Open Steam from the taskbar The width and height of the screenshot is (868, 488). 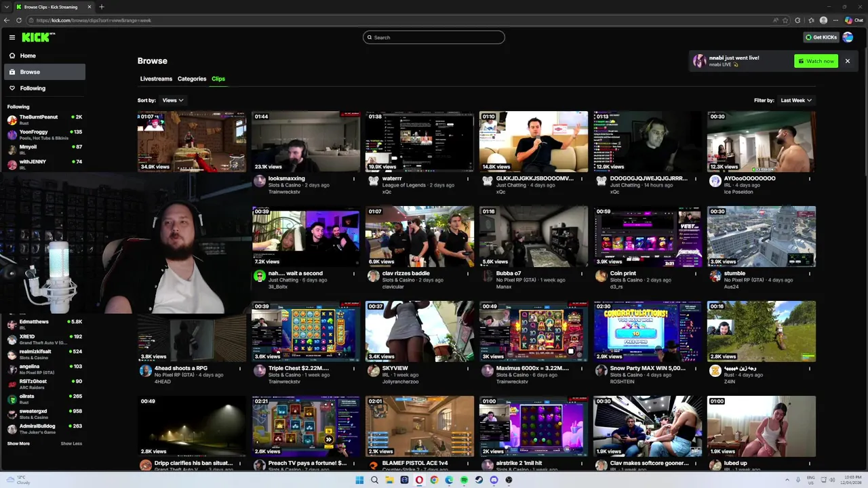coord(479,480)
